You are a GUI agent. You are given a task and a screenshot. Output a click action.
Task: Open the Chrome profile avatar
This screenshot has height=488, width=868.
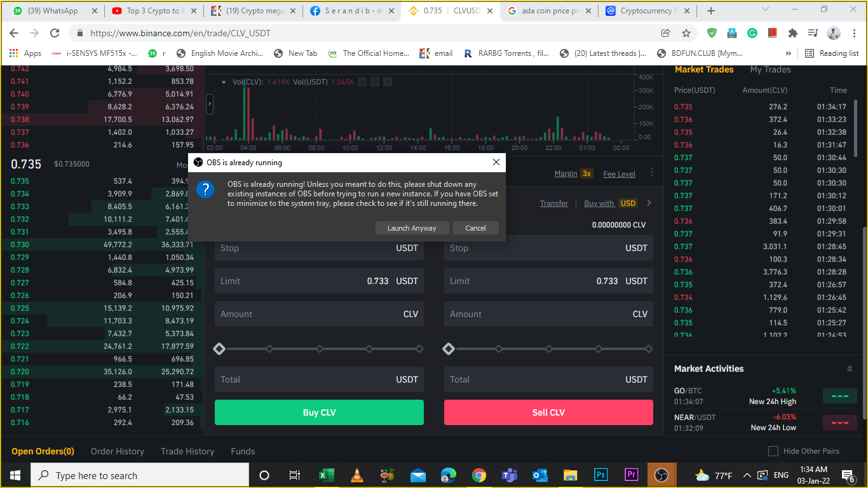click(834, 33)
